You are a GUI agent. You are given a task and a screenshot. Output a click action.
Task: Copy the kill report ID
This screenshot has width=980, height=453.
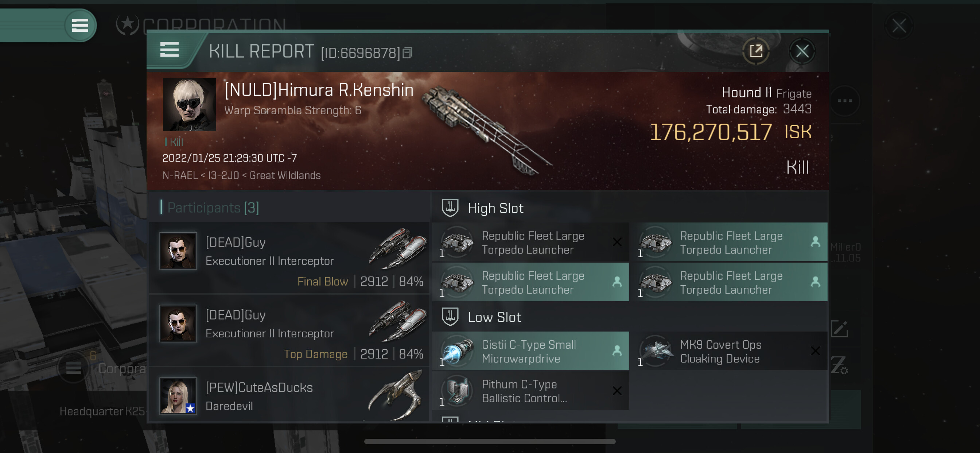408,53
